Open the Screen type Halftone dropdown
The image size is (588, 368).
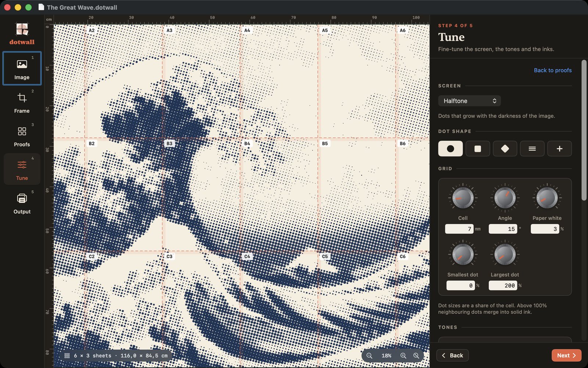469,101
